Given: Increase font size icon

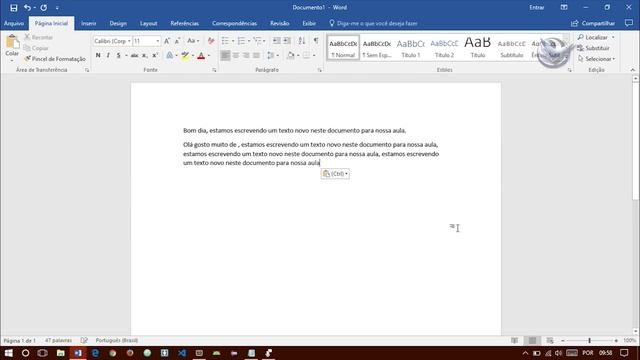Looking at the screenshot, I should [x=167, y=41].
